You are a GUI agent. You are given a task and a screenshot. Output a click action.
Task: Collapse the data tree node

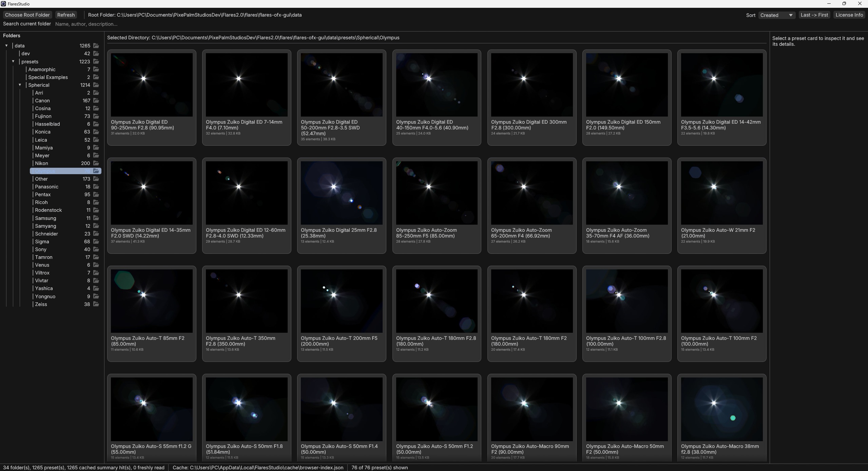click(x=6, y=46)
